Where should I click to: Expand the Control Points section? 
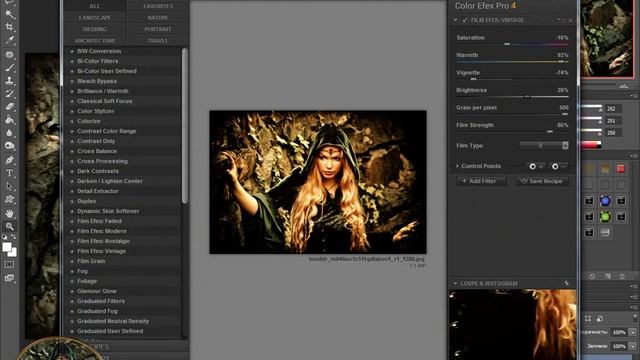[458, 166]
